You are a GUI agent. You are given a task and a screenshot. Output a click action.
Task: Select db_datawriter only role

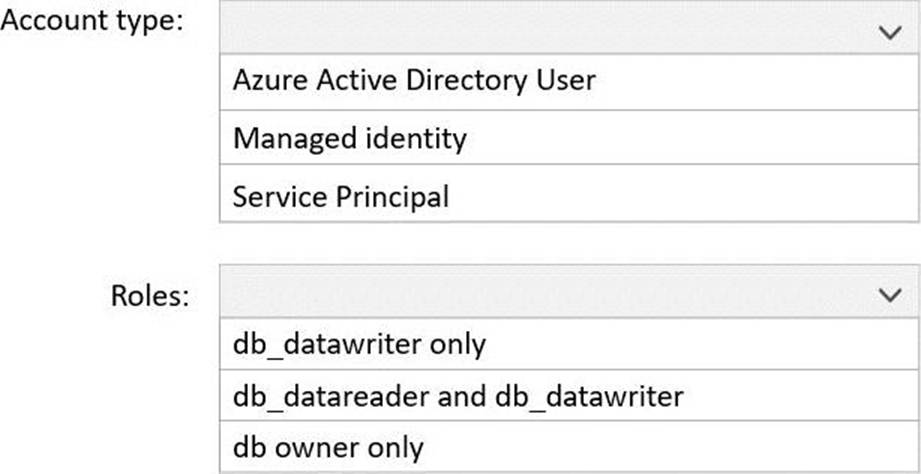tap(359, 344)
